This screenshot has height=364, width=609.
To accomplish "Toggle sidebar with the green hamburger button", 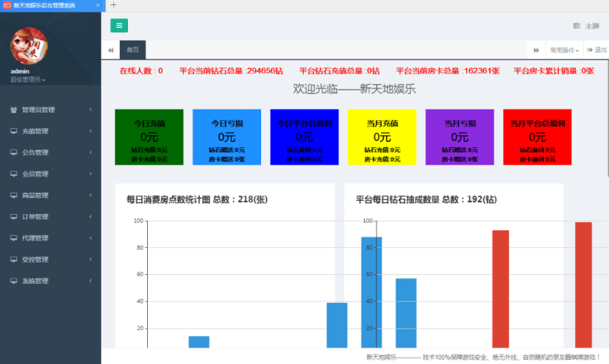I will pos(119,26).
